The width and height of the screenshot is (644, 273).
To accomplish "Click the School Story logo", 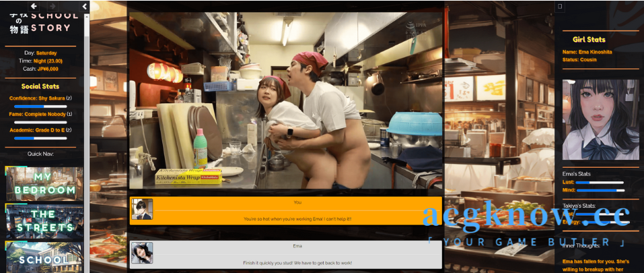I will coord(40,22).
